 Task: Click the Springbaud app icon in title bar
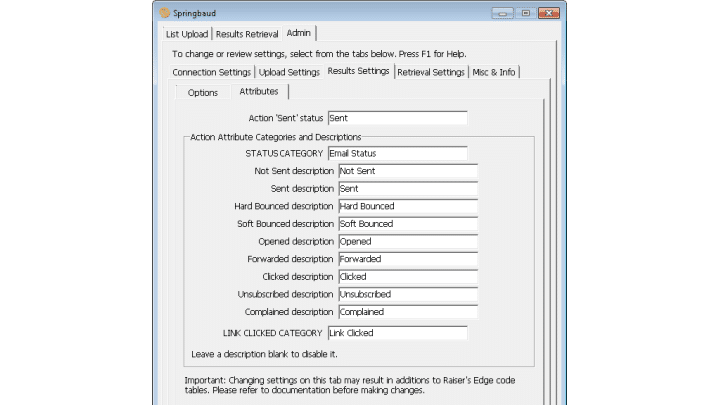[164, 13]
